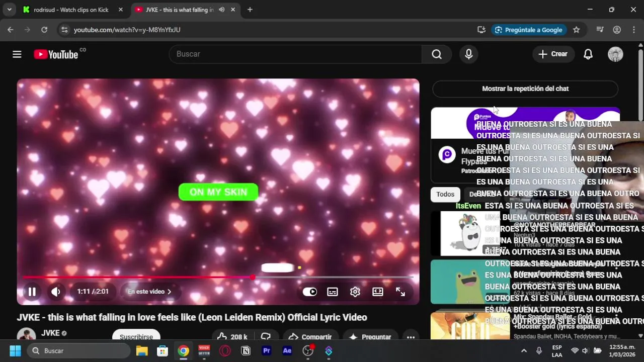Select the JVKE YouTube browser tab
The image size is (644, 362).
pyautogui.click(x=179, y=10)
